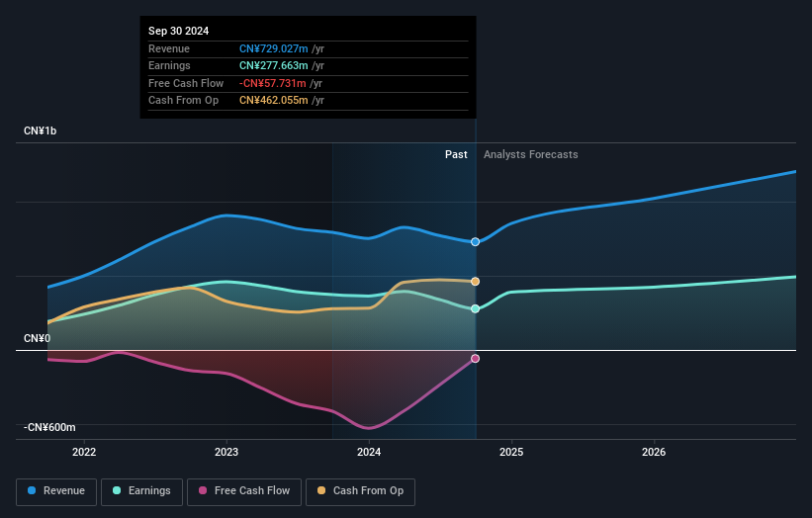
Task: Click the -CN¥600m y-axis label
Action: click(49, 427)
